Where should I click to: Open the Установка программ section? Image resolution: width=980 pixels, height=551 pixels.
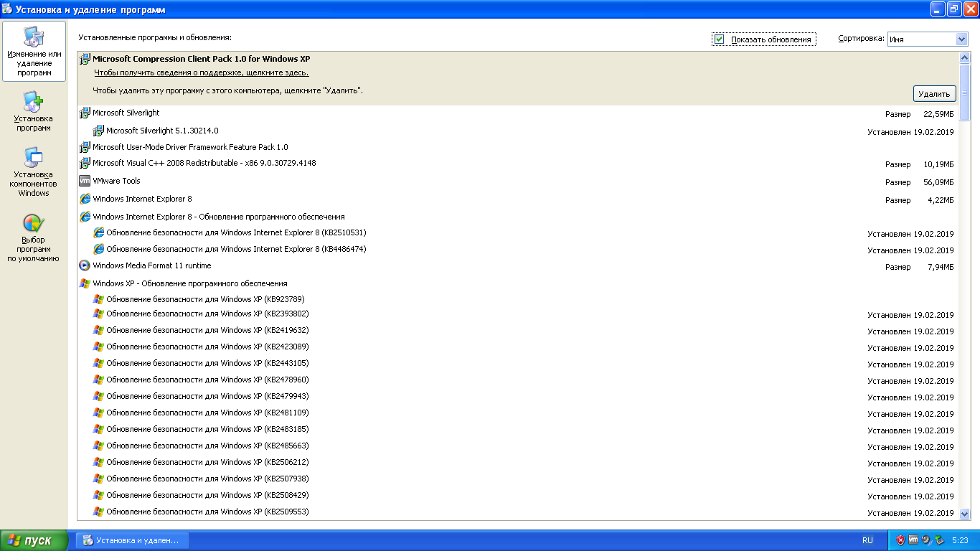(x=34, y=111)
